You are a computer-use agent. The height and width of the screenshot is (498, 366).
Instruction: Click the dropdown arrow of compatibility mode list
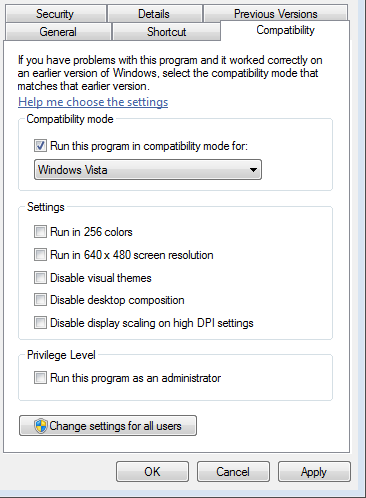[x=253, y=170]
